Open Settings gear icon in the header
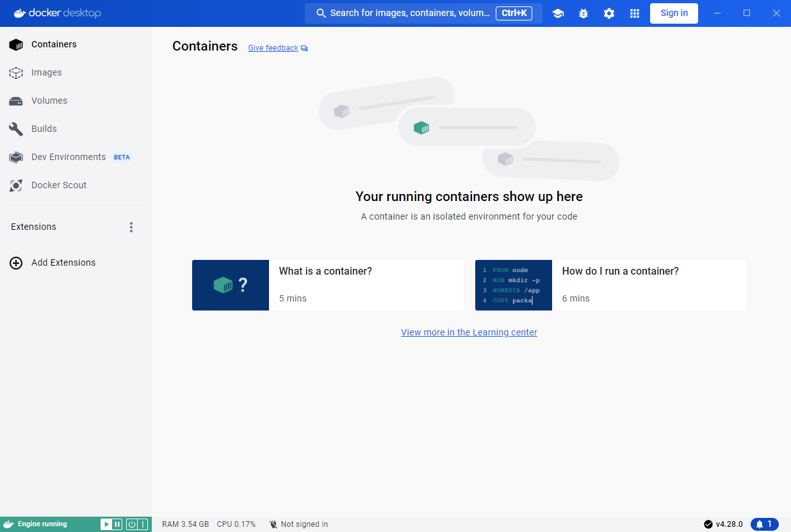The image size is (791, 532). tap(609, 13)
